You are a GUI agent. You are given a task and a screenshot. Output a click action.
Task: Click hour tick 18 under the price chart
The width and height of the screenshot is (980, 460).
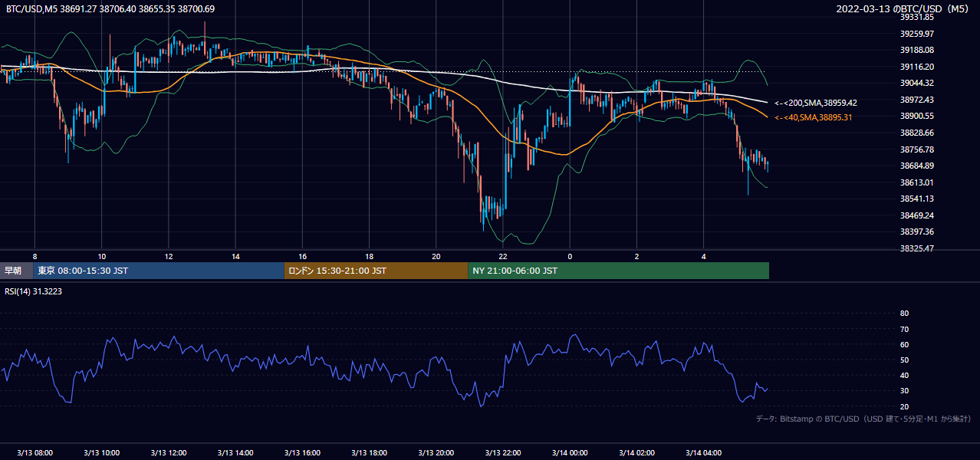[x=370, y=257]
